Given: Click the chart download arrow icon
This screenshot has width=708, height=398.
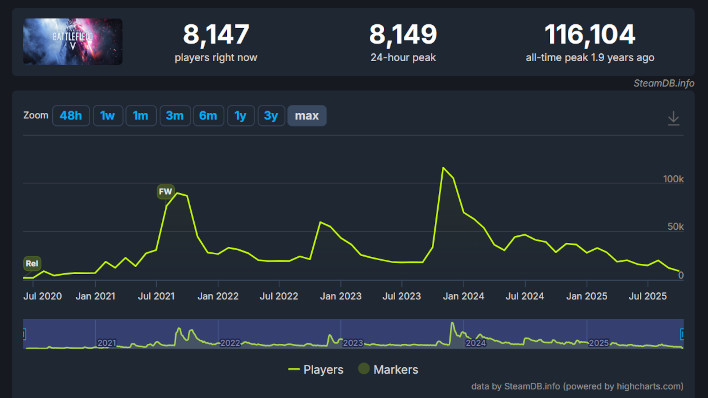Looking at the screenshot, I should [673, 118].
